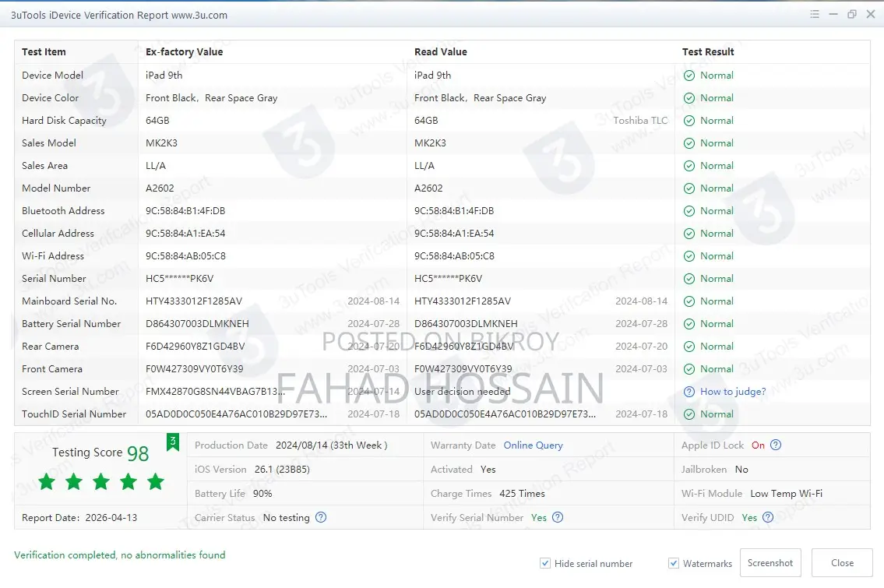Click the check icon in Bluetooth Address row

tap(689, 211)
